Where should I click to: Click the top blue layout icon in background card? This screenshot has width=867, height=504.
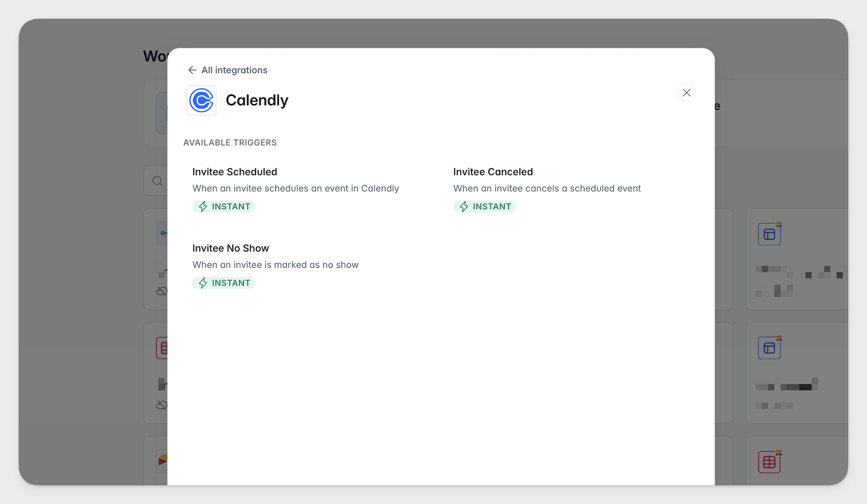769,234
